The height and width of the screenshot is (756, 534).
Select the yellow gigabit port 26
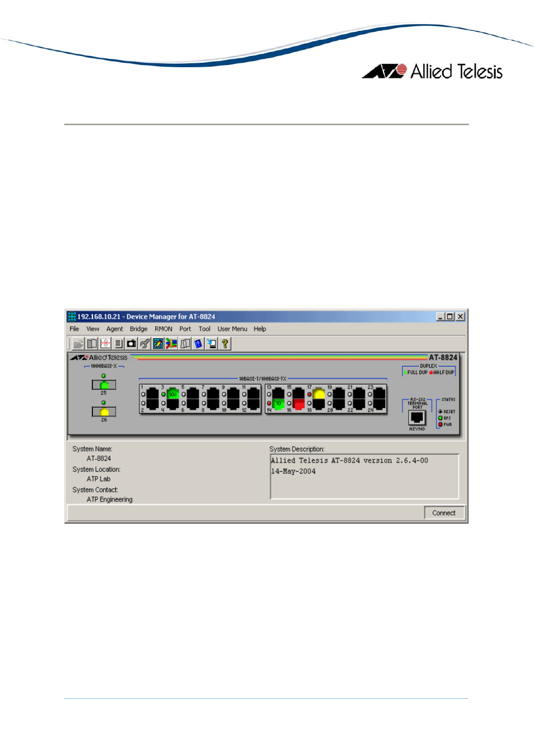pyautogui.click(x=104, y=412)
